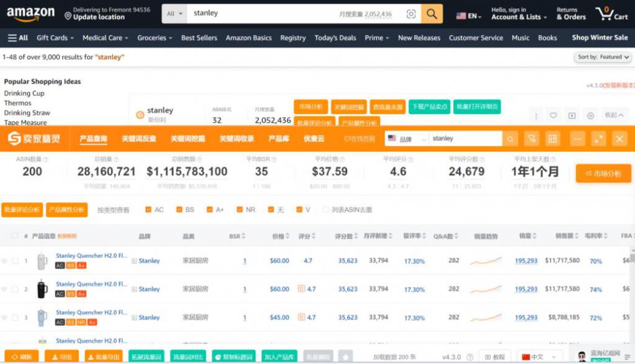
Task: Select the checkbox for row 2
Action: coord(15,289)
